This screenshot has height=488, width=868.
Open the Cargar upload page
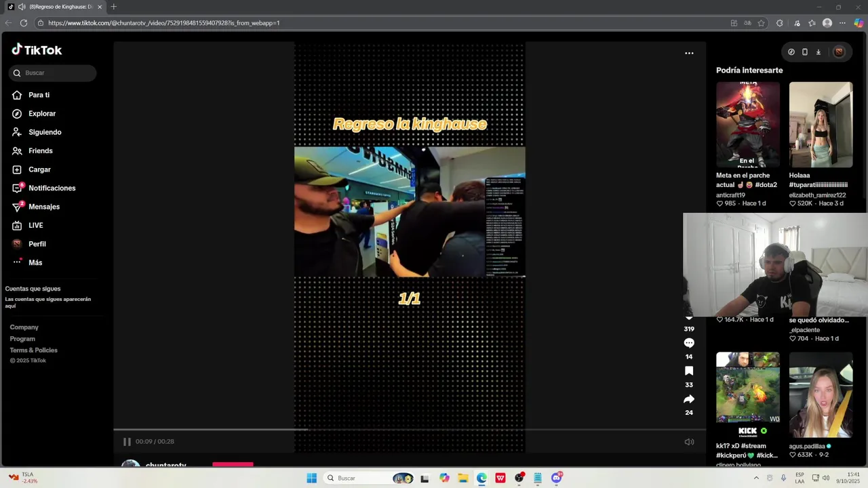pyautogui.click(x=31, y=169)
